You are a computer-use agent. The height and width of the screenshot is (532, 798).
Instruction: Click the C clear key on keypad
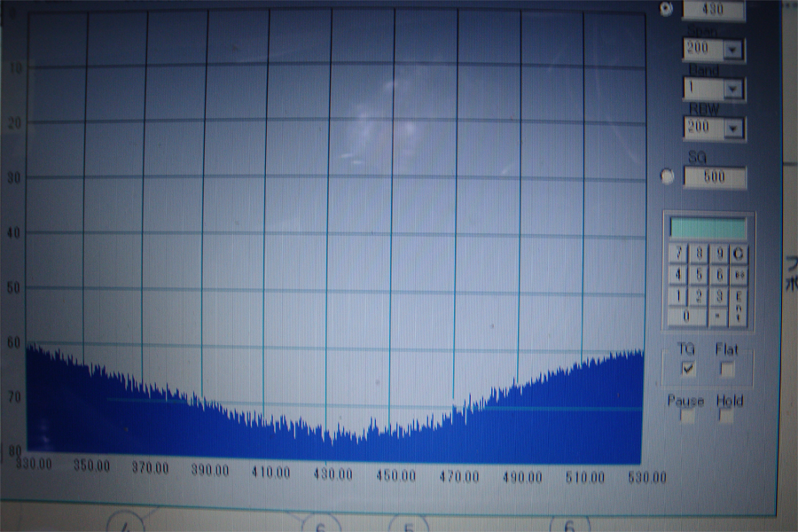click(x=739, y=254)
